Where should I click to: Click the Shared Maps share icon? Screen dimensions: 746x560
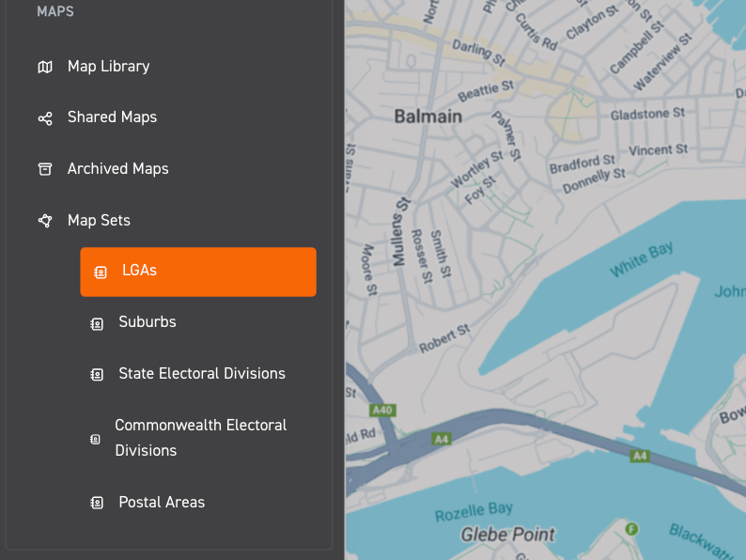pyautogui.click(x=45, y=118)
